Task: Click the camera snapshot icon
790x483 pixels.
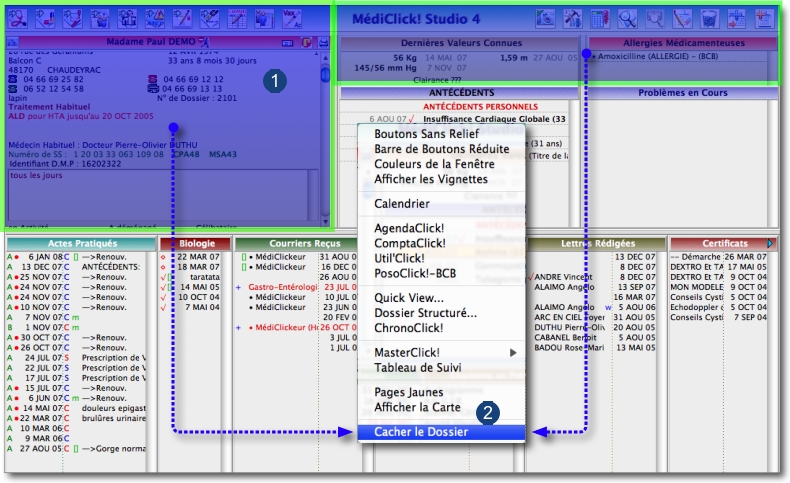Action: (x=545, y=19)
